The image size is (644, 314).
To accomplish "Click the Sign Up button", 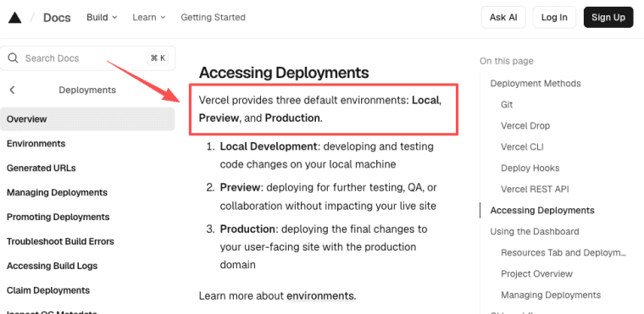I will 608,17.
